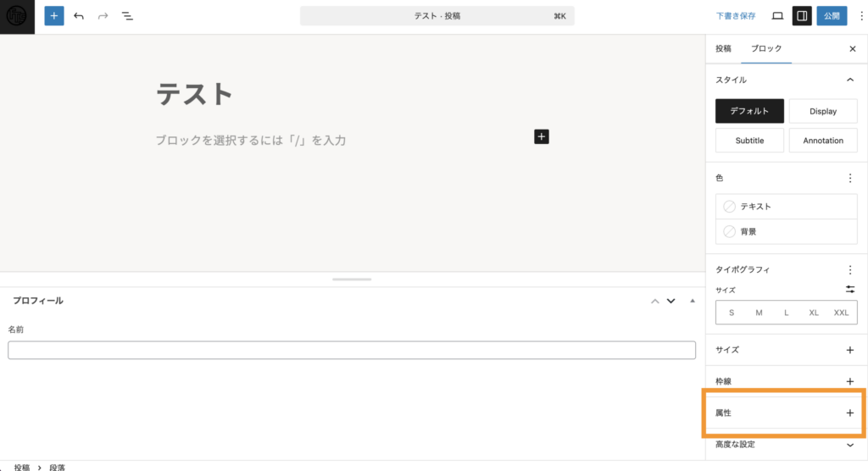The image size is (868, 471).
Task: Open the document overview list view
Action: pyautogui.click(x=127, y=16)
